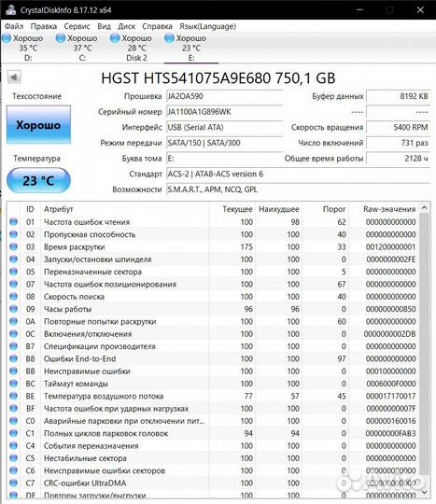436x504 pixels.
Task: Open the Язык(Language) menu
Action: [x=207, y=26]
